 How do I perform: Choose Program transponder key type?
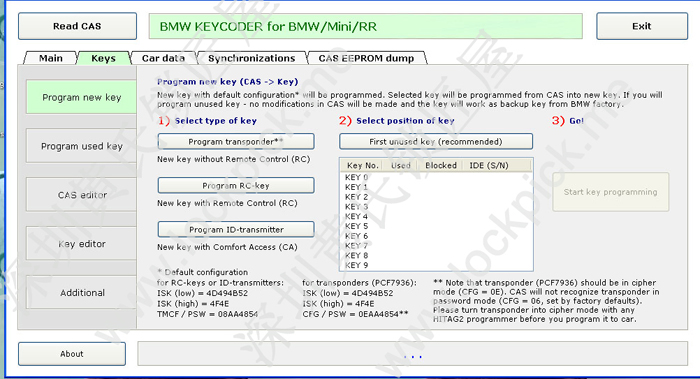click(x=236, y=142)
